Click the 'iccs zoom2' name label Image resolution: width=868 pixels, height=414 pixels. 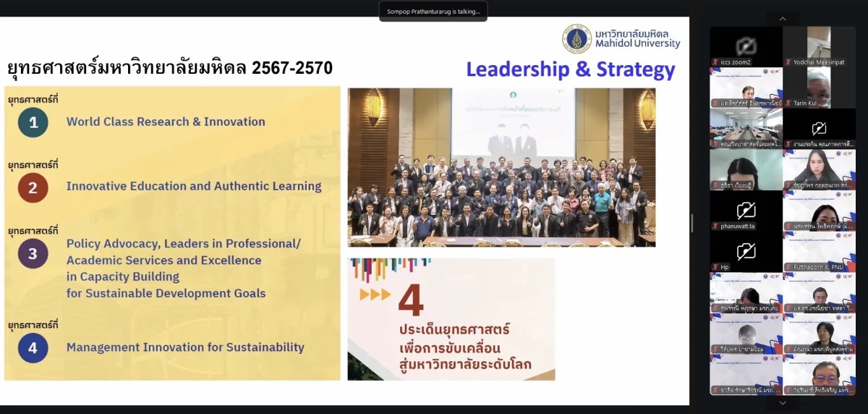click(736, 62)
